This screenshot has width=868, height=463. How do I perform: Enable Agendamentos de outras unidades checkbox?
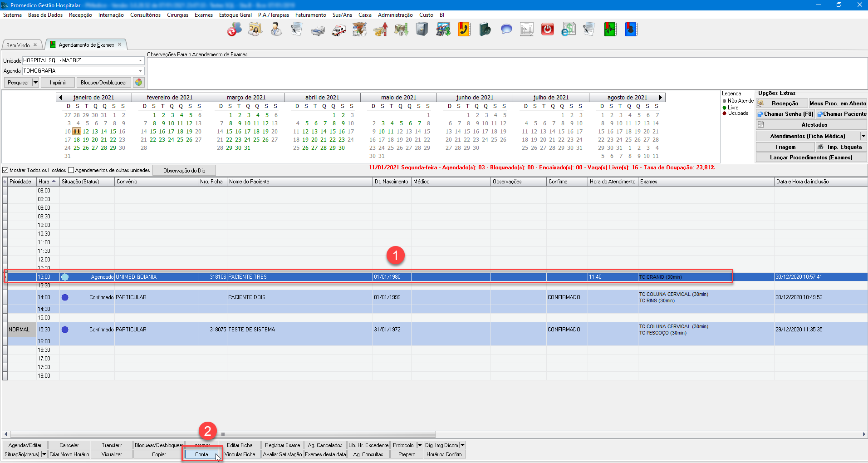tap(71, 170)
